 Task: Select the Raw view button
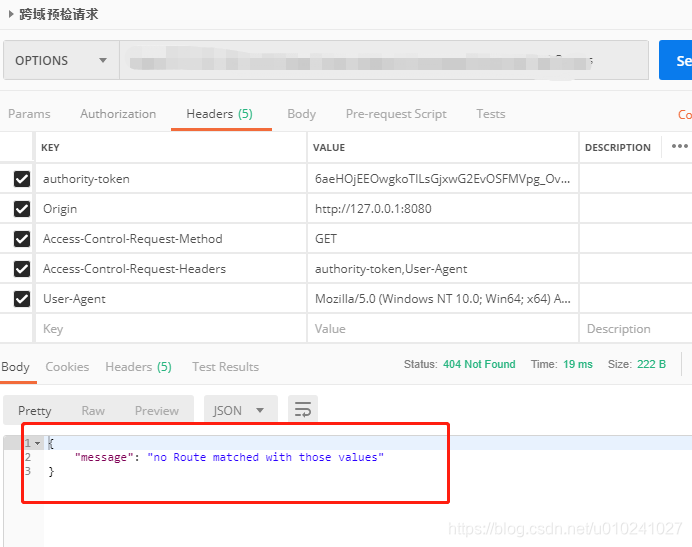click(93, 411)
